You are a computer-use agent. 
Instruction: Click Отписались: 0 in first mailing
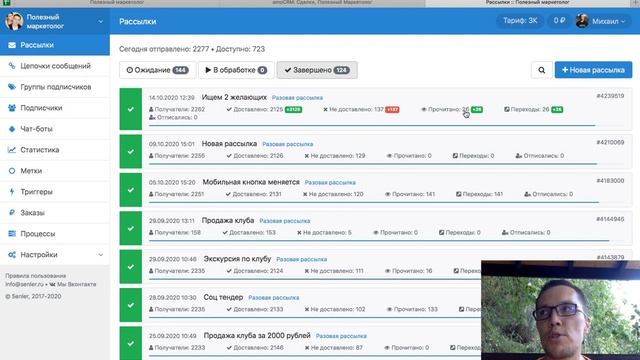point(173,118)
